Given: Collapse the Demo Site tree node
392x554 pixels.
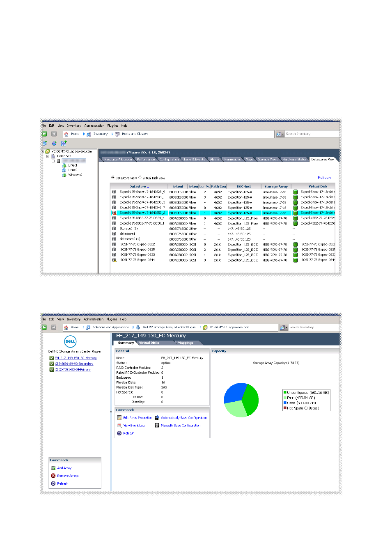Looking at the screenshot, I should tap(48, 156).
